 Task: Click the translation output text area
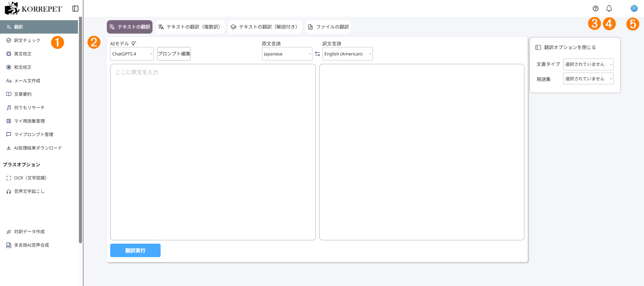(422, 152)
